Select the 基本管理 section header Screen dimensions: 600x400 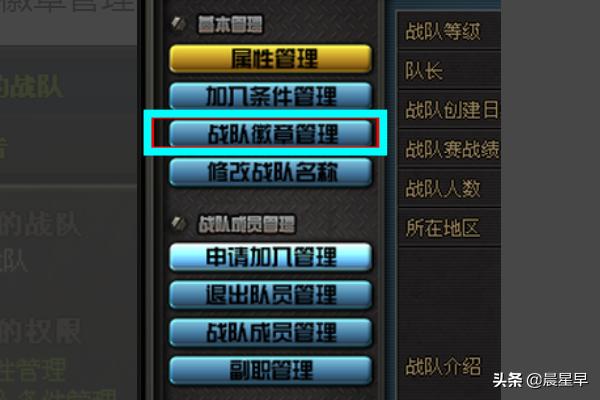pyautogui.click(x=230, y=24)
